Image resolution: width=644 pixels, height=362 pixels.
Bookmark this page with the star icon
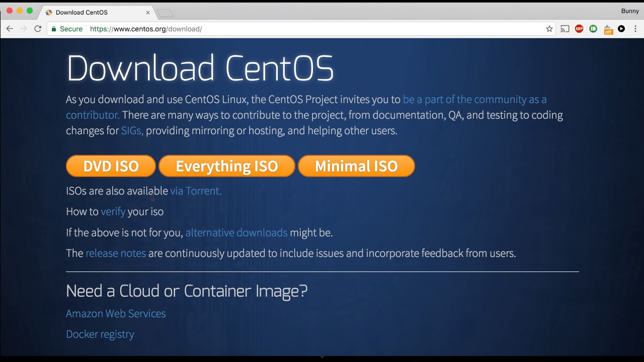coord(549,29)
